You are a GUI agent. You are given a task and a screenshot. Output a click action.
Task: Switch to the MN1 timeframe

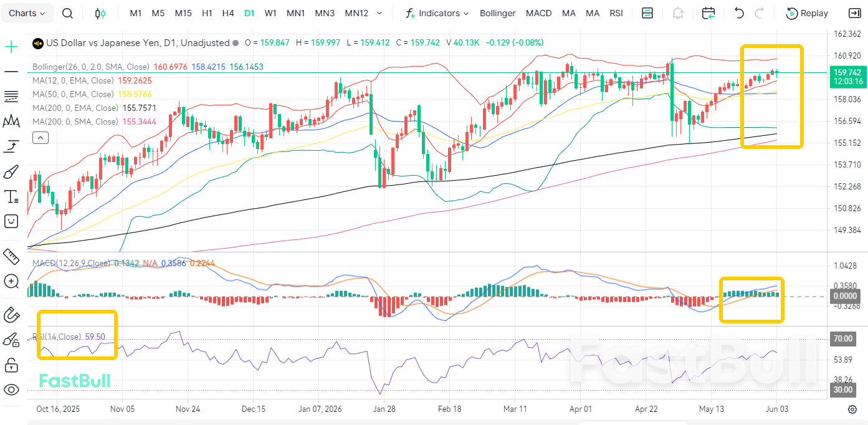pos(296,13)
